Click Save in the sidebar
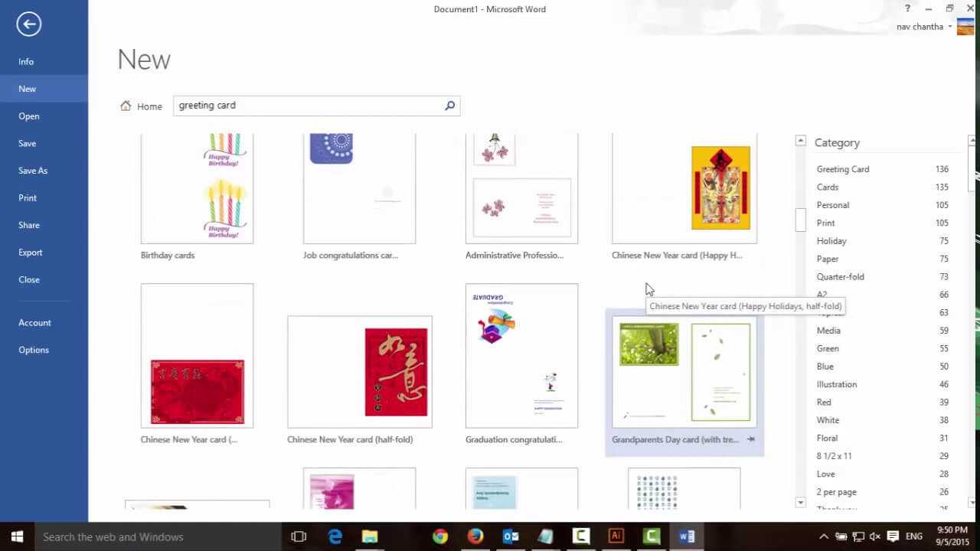The width and height of the screenshot is (980, 551). [44, 143]
